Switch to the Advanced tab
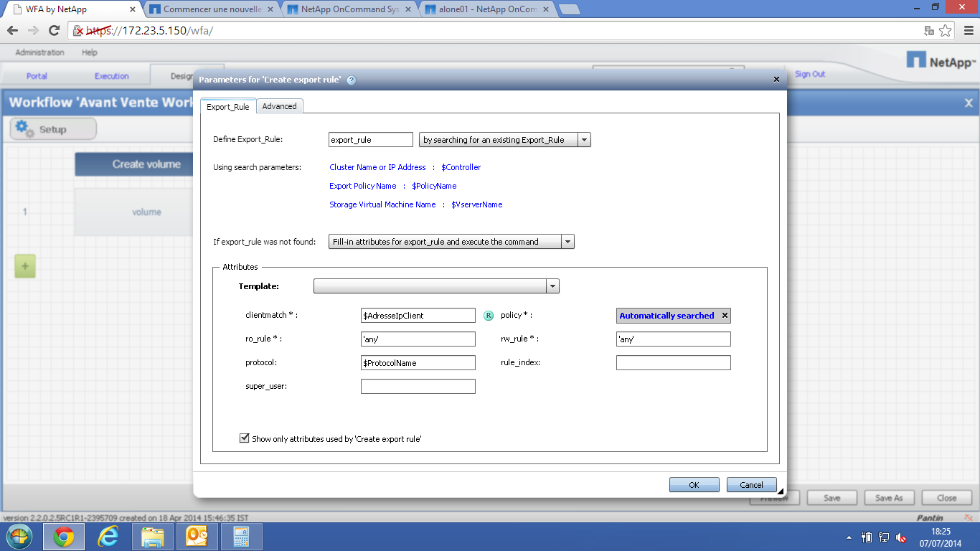This screenshot has height=551, width=980. point(280,106)
